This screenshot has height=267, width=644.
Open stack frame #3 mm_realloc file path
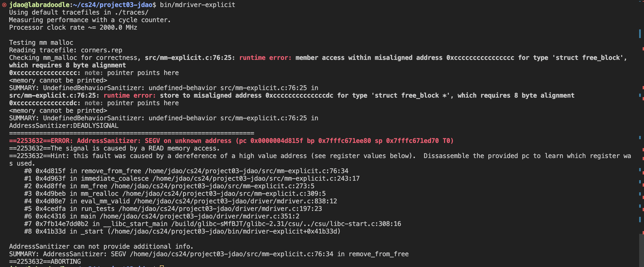point(224,194)
